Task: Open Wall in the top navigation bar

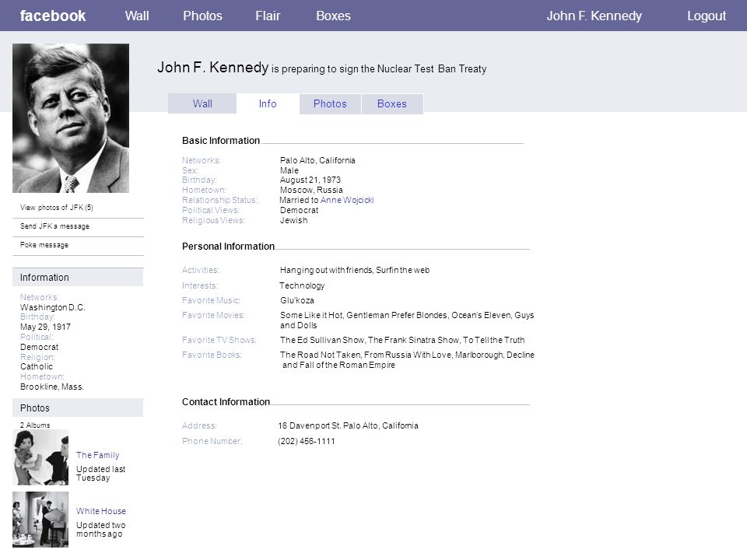Action: pos(137,16)
